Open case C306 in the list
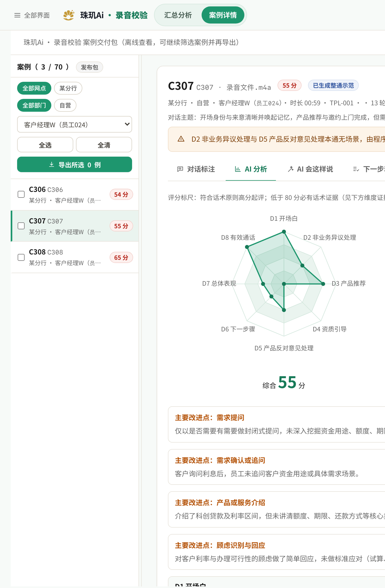Viewport: 385px width, 588px height. tap(75, 195)
